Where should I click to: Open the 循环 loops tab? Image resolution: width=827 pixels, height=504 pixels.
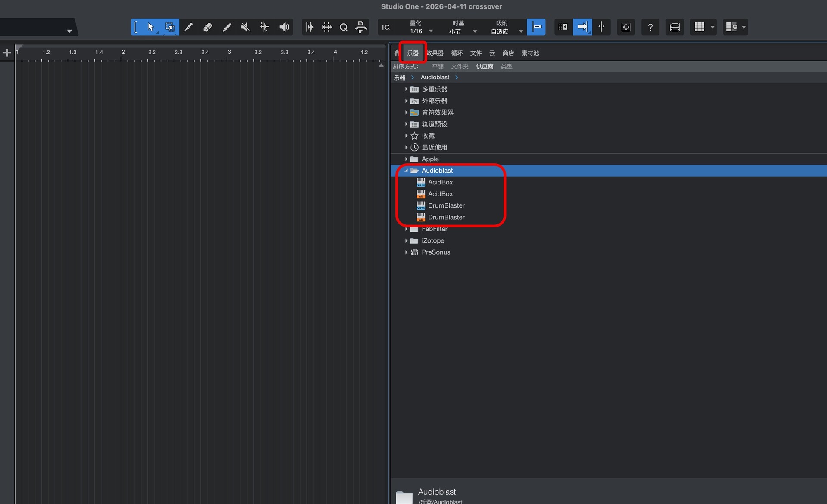457,53
